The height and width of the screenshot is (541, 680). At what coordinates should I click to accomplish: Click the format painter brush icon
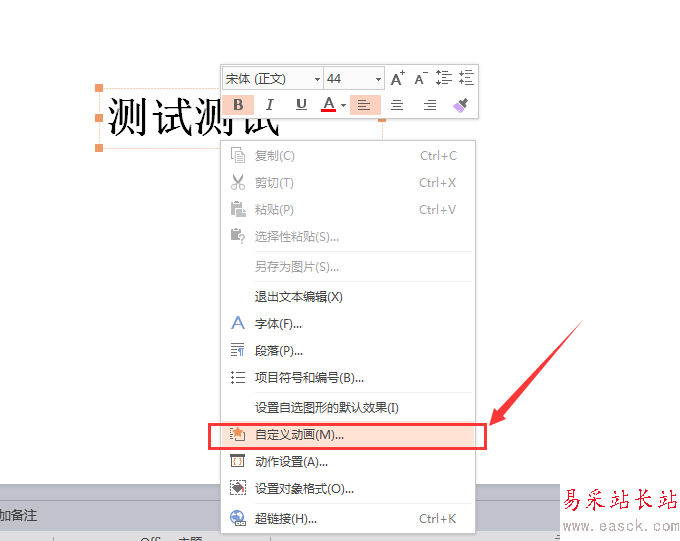pos(461,105)
